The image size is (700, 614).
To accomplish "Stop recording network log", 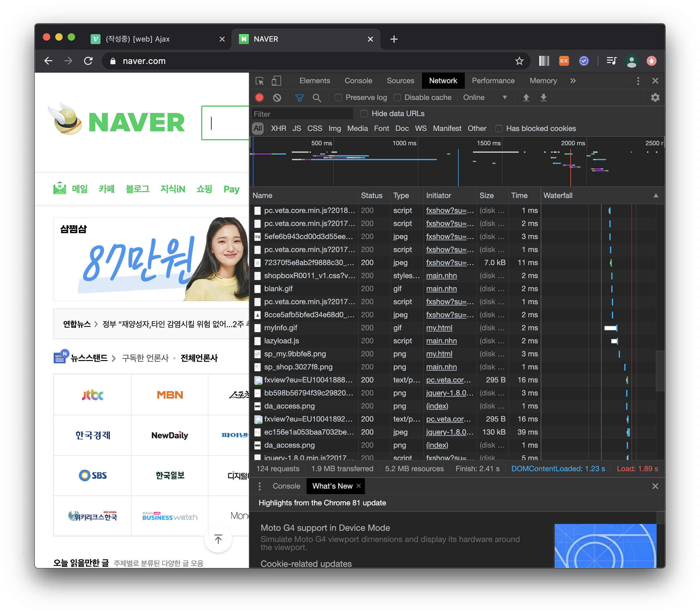I will 260,98.
